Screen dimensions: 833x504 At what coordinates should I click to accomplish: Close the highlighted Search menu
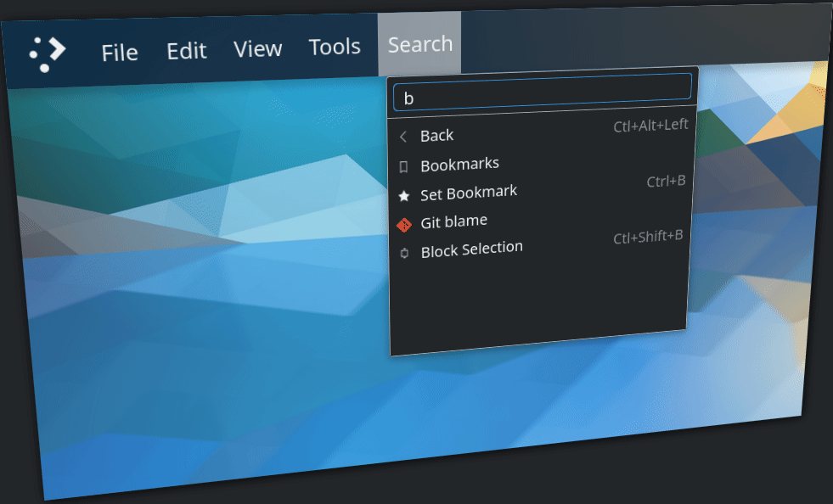point(419,44)
